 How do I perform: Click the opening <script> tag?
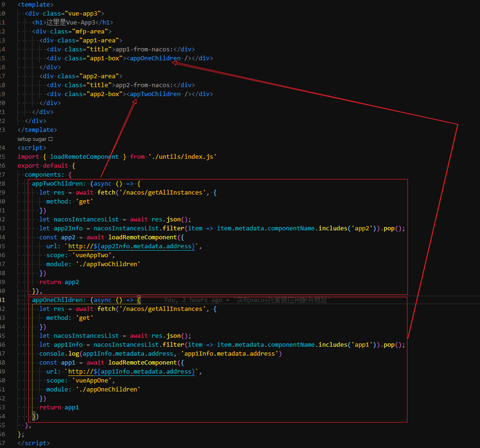click(32, 147)
